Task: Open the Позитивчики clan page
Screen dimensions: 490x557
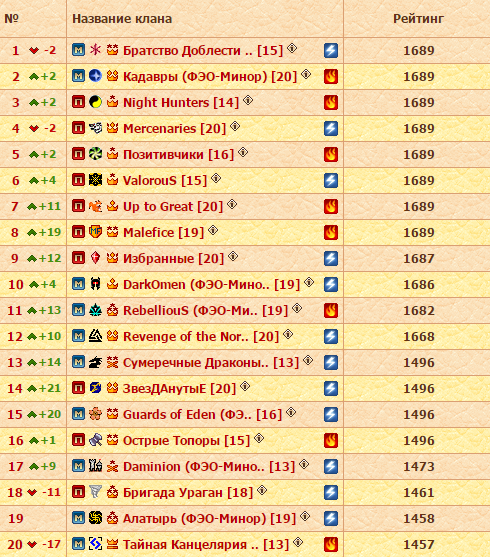Action: pos(178,155)
